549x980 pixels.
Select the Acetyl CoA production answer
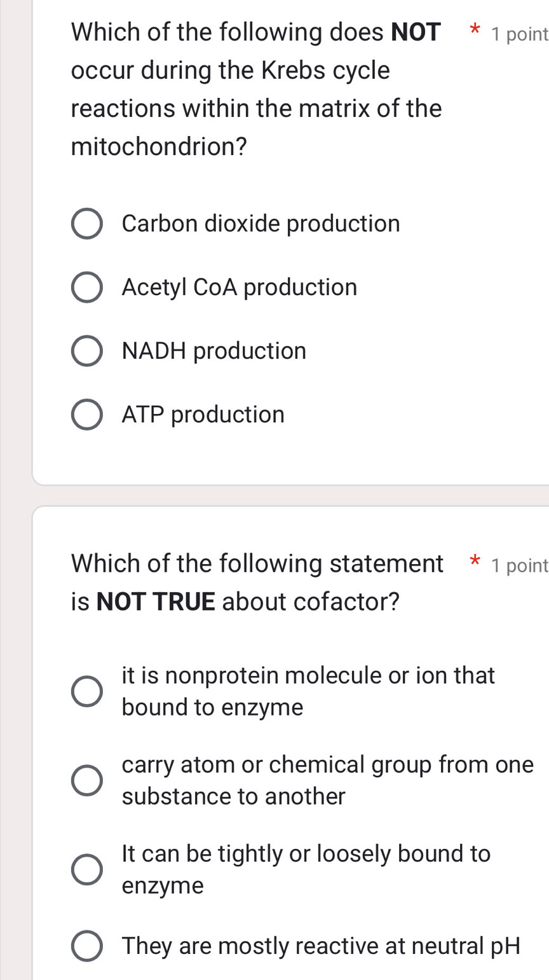(86, 287)
